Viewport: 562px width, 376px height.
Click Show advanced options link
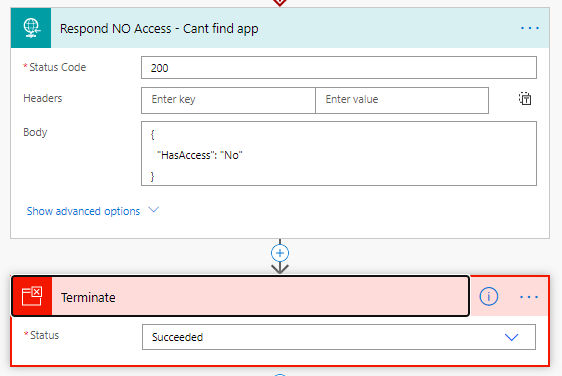pyautogui.click(x=83, y=211)
